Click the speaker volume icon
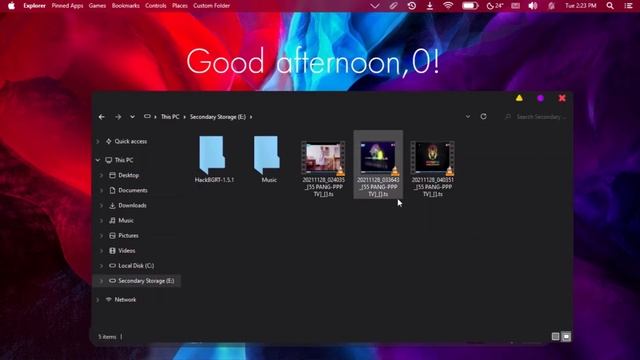Screen dimensions: 640x360 click(533, 6)
